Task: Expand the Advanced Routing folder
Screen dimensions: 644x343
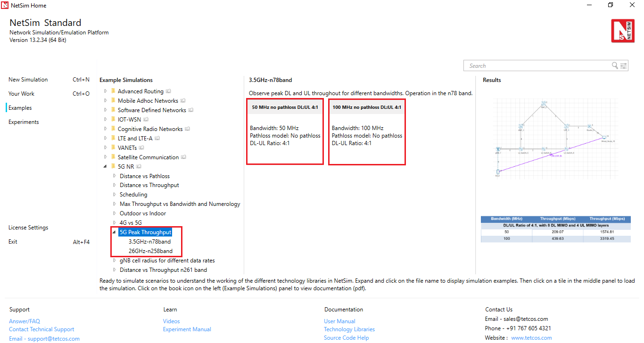Action: click(106, 91)
